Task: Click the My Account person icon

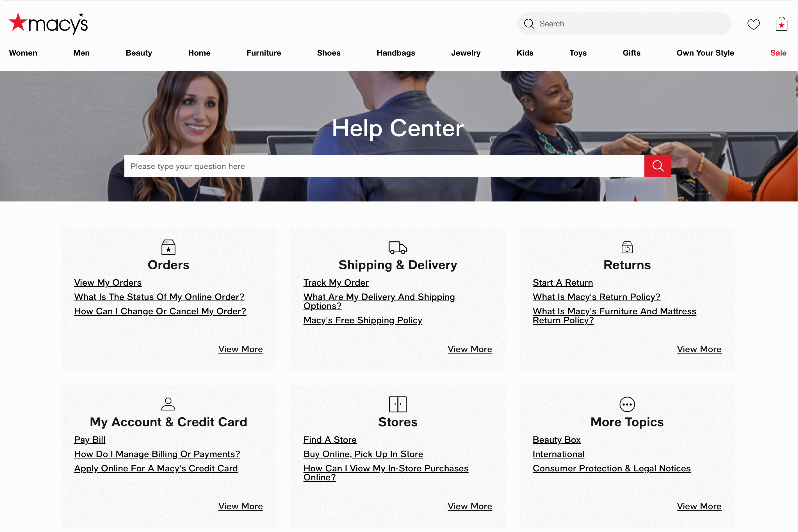Action: coord(168,404)
